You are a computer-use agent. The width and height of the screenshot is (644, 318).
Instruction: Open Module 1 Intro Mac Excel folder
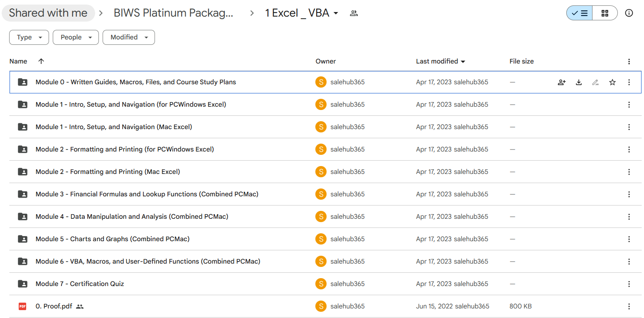coord(114,127)
